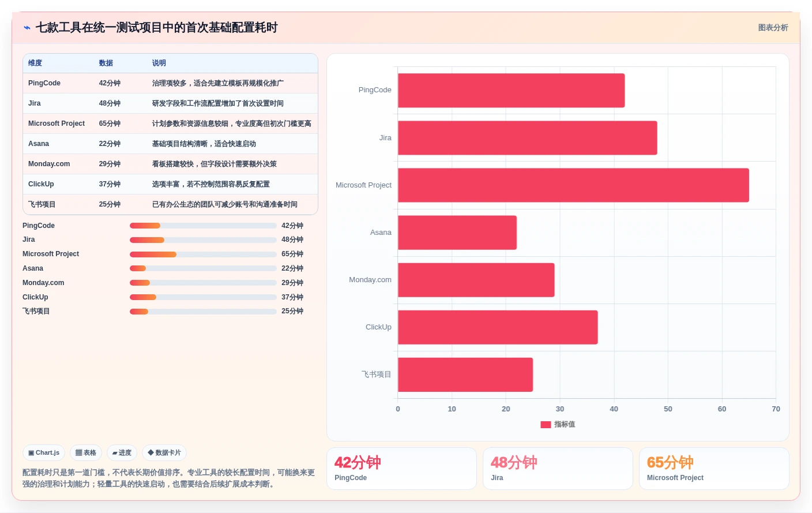Click the ClickUp bar in the chart
Viewport: 812px width, 513px height.
pos(498,327)
